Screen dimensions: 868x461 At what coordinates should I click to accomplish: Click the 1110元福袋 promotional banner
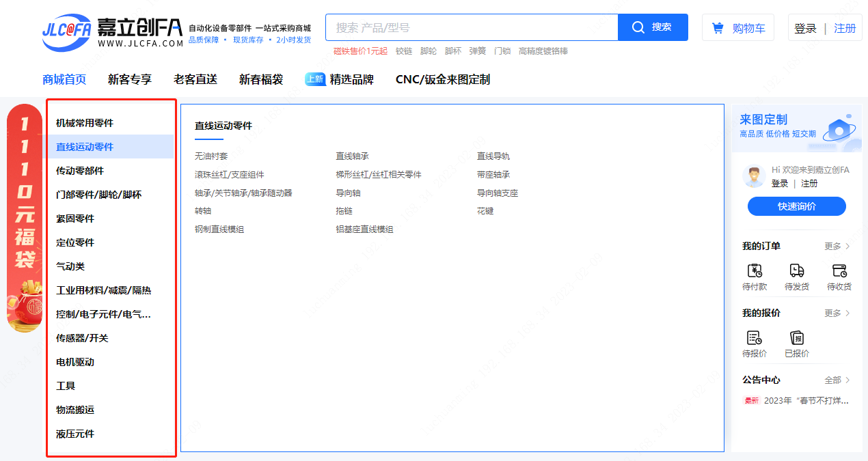[25, 219]
